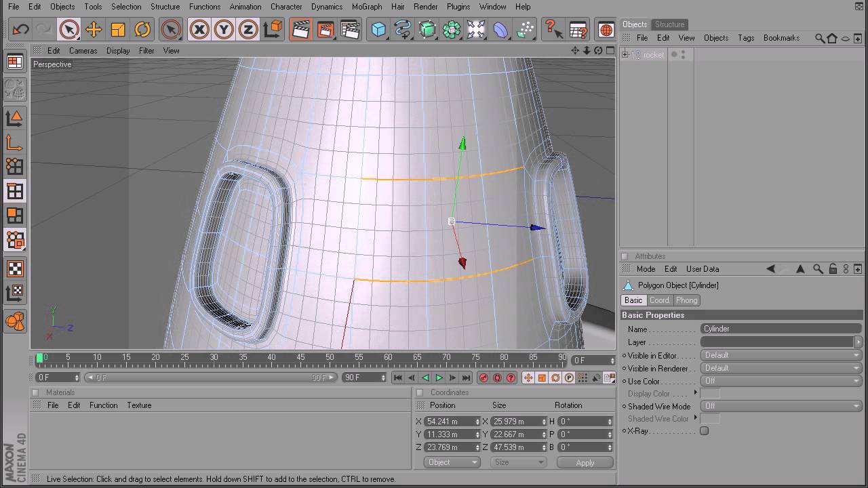Render to Picture Viewer icon
The image size is (868, 488).
coord(325,29)
